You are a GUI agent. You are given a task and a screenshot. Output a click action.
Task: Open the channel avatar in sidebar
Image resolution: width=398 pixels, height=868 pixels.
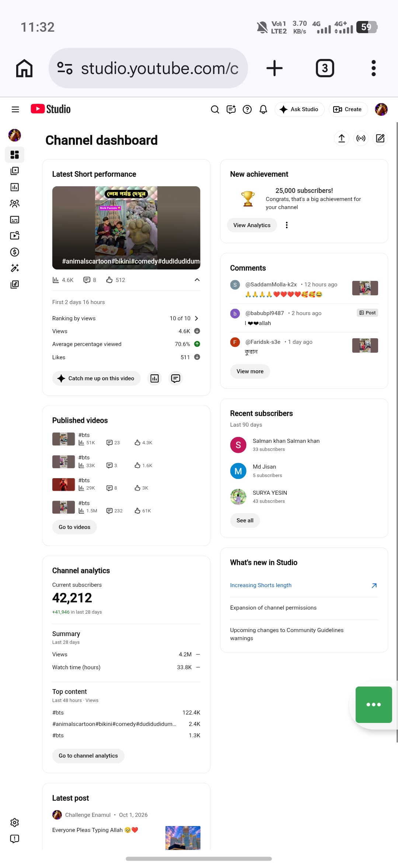coord(15,135)
